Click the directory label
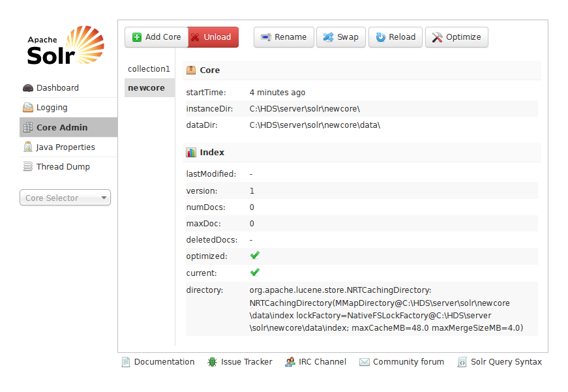The height and width of the screenshot is (392, 568). (x=205, y=290)
